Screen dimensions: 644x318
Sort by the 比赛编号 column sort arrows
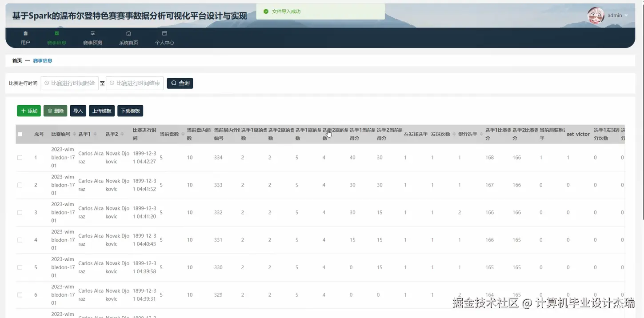point(74,134)
